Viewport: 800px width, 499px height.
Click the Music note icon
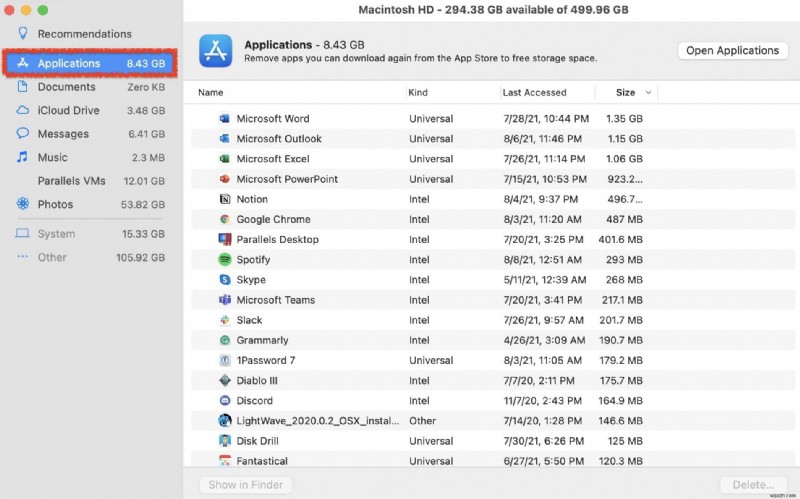click(22, 157)
